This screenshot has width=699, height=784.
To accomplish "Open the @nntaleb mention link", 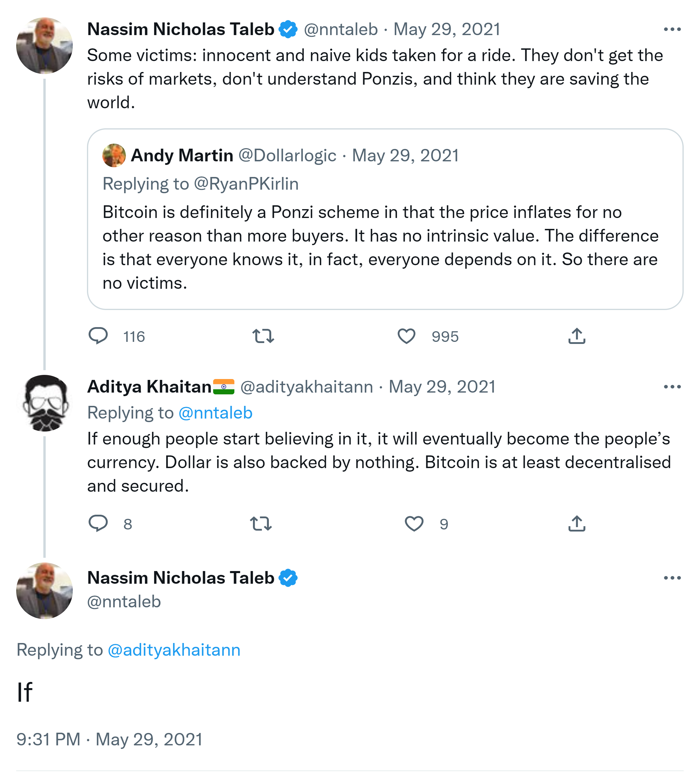I will tap(216, 413).
